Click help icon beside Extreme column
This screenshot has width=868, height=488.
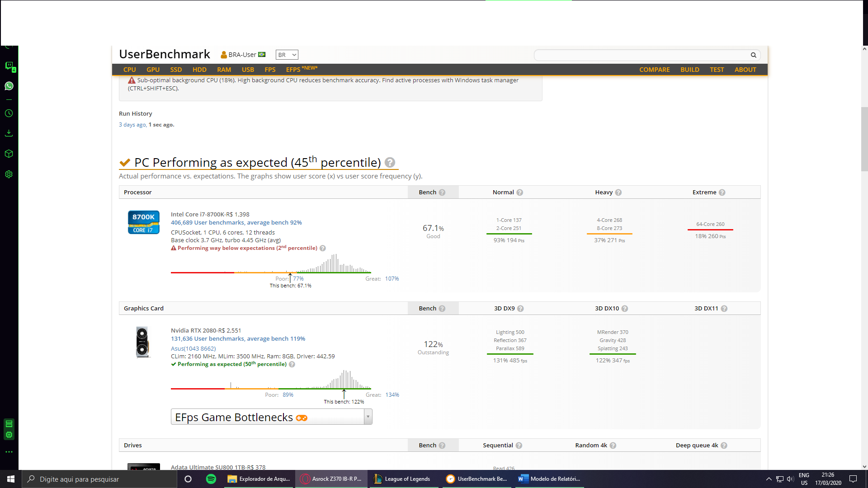coord(722,192)
